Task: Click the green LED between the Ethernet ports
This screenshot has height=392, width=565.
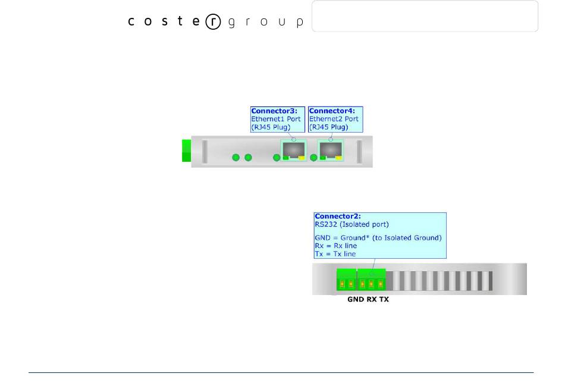Action: pos(313,158)
